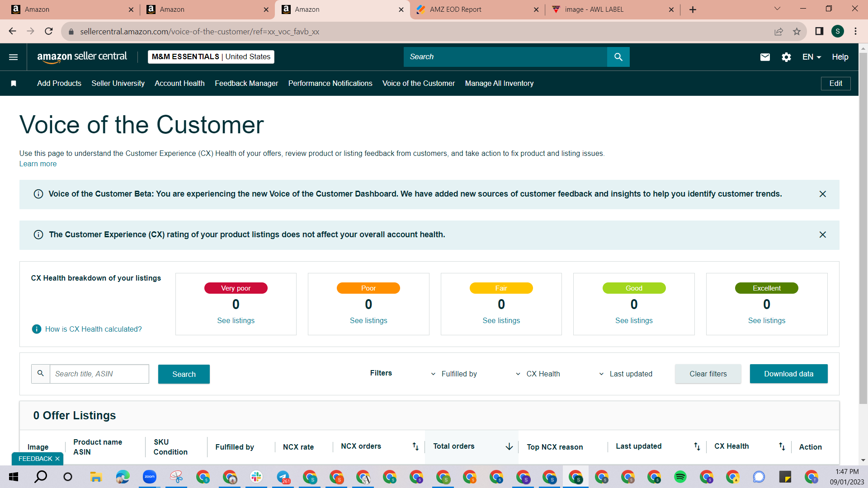The height and width of the screenshot is (488, 868).
Task: See listings under Excellent
Action: [767, 320]
